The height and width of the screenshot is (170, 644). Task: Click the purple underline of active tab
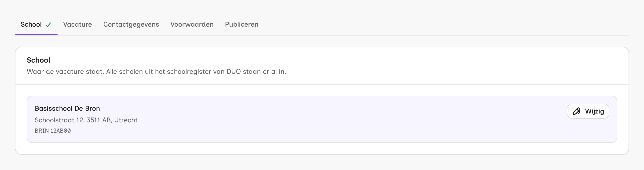point(36,35)
